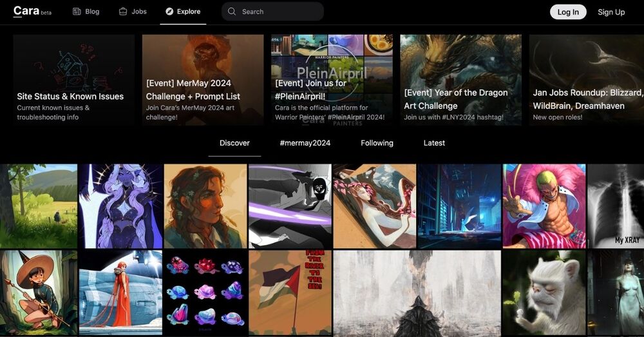
Task: View the #PleinAirpril event card
Action: pos(332,80)
